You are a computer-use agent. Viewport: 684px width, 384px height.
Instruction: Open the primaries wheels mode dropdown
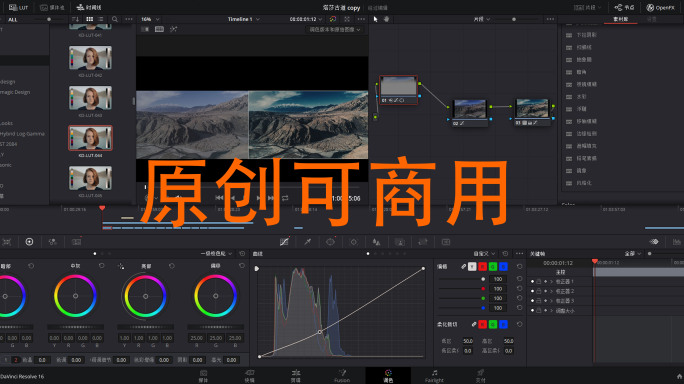point(216,254)
